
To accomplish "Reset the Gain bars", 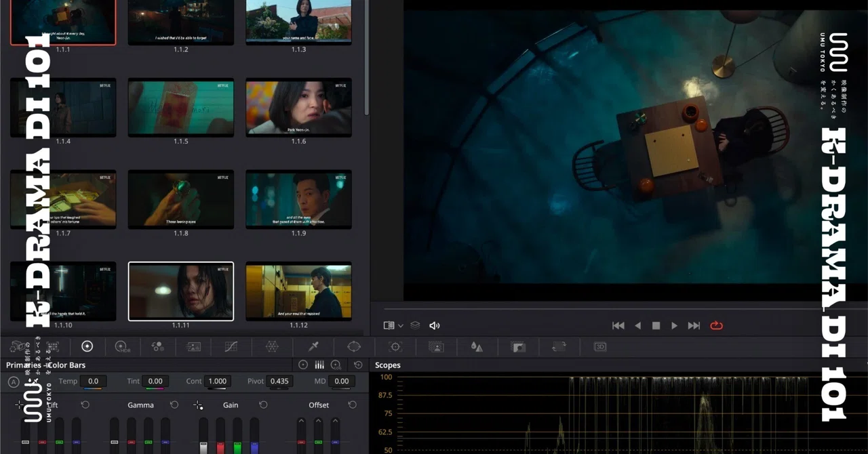I will (263, 405).
